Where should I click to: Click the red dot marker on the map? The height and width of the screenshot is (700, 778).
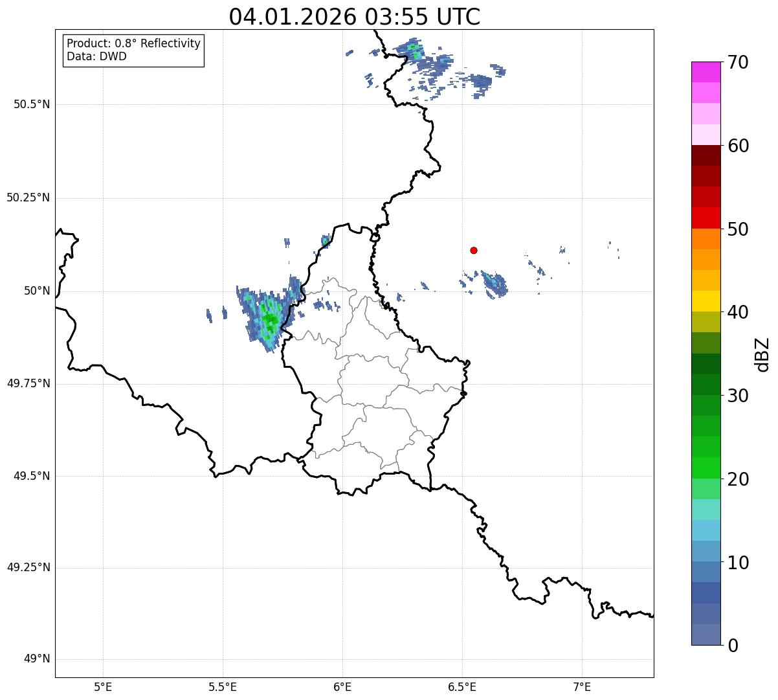[x=474, y=250]
